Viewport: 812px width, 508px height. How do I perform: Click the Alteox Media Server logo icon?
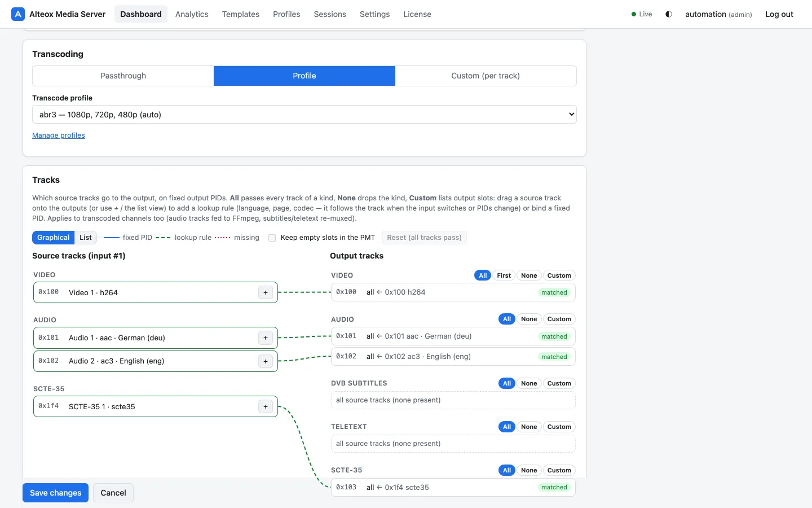click(18, 14)
